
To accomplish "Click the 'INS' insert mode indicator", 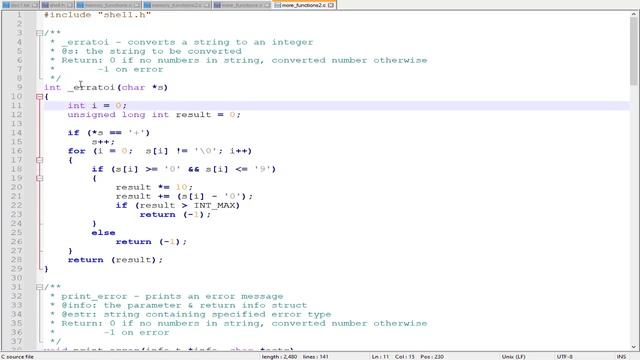I will 621,356.
